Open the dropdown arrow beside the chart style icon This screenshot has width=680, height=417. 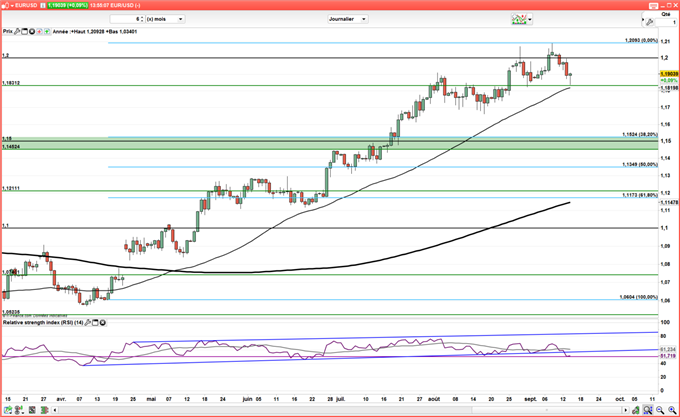(x=530, y=20)
